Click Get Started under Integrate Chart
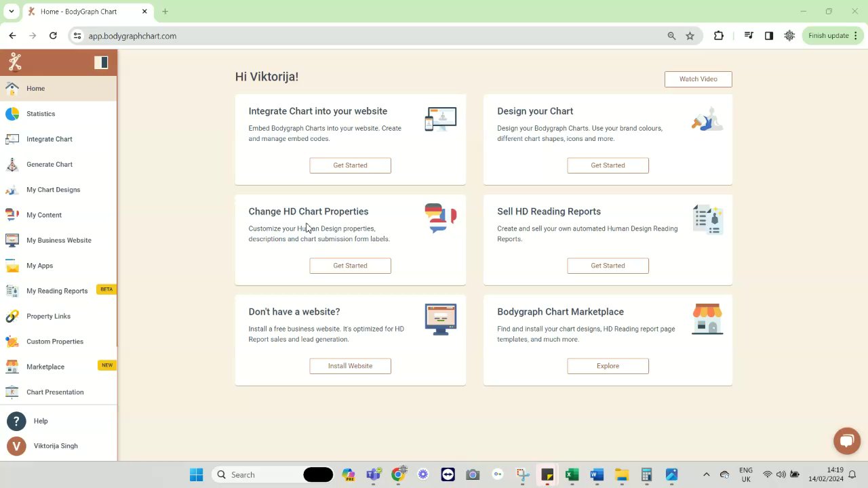868x488 pixels. 350,165
